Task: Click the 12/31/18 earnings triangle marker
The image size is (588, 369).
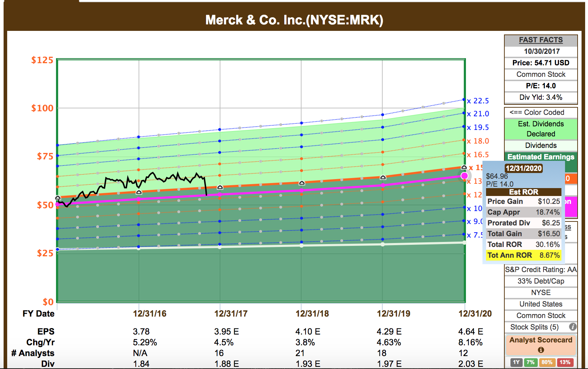Action: click(302, 183)
